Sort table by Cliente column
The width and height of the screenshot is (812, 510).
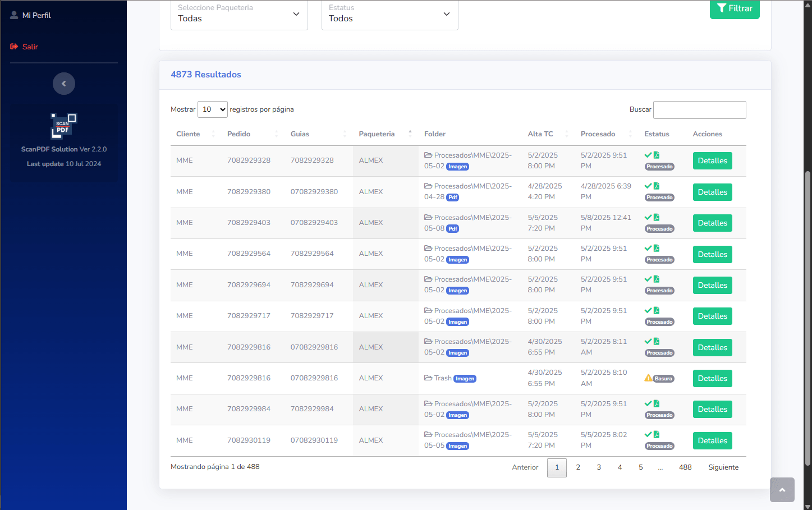point(195,134)
